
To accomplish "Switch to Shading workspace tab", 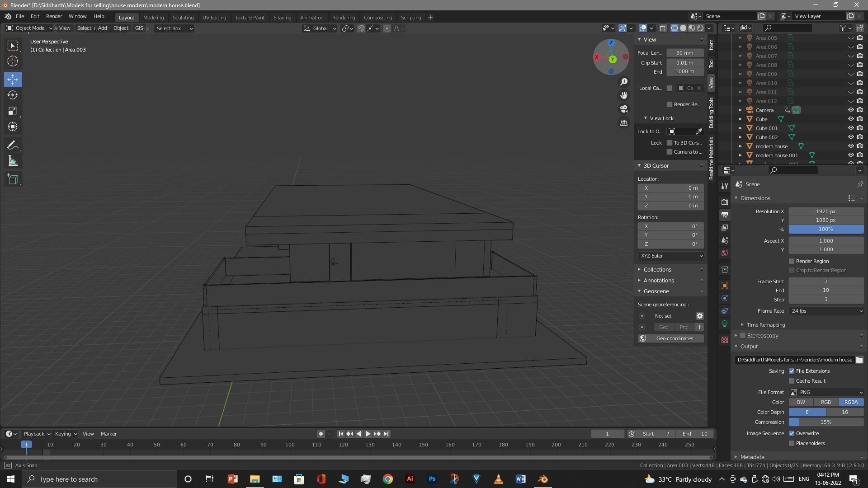I will pyautogui.click(x=282, y=17).
